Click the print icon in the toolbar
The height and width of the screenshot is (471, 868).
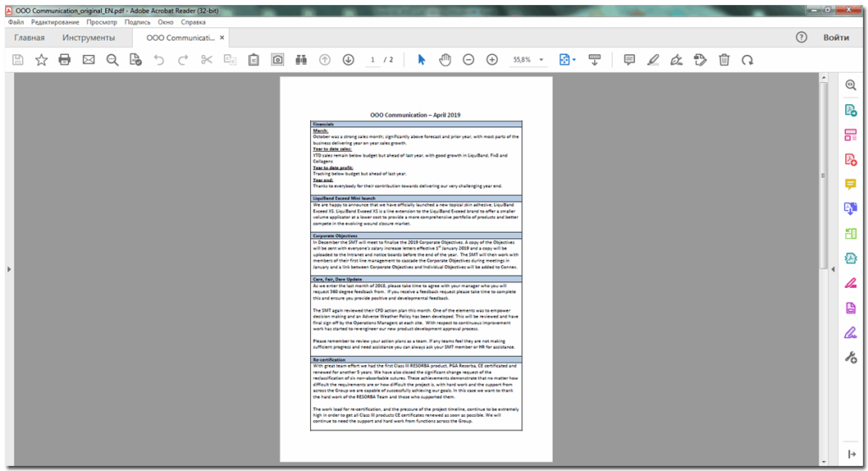click(x=64, y=60)
